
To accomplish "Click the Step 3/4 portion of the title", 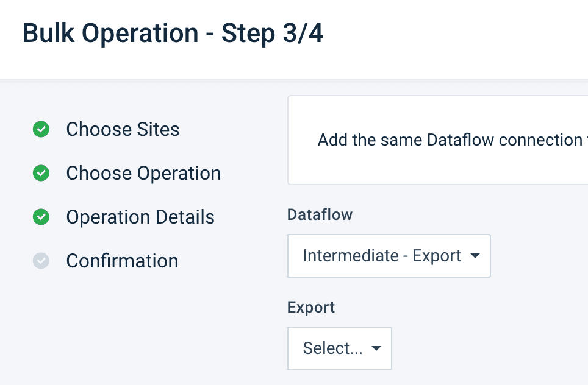I will pos(272,34).
